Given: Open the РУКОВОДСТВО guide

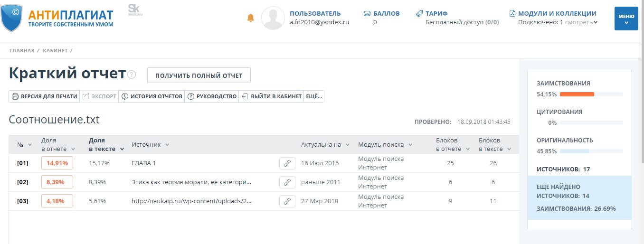Looking at the screenshot, I should point(212,96).
